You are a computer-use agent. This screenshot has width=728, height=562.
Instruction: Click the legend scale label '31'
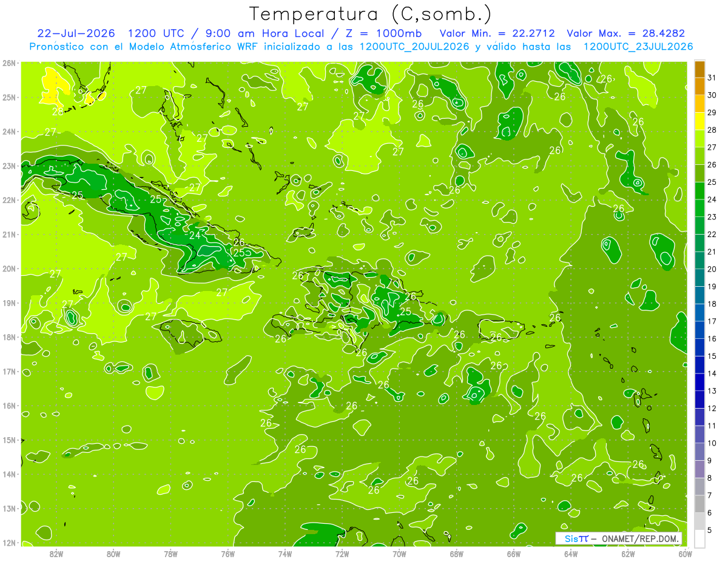[712, 78]
